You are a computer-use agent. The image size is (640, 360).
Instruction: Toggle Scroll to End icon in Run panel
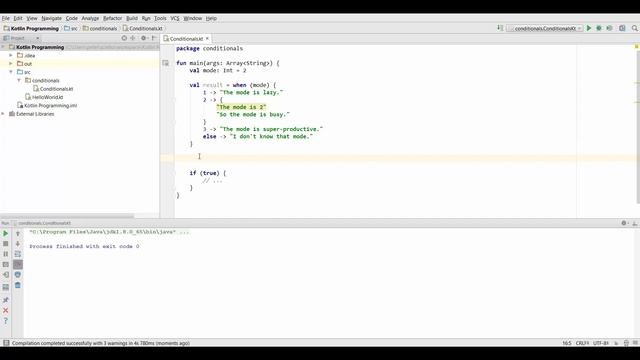click(x=18, y=264)
